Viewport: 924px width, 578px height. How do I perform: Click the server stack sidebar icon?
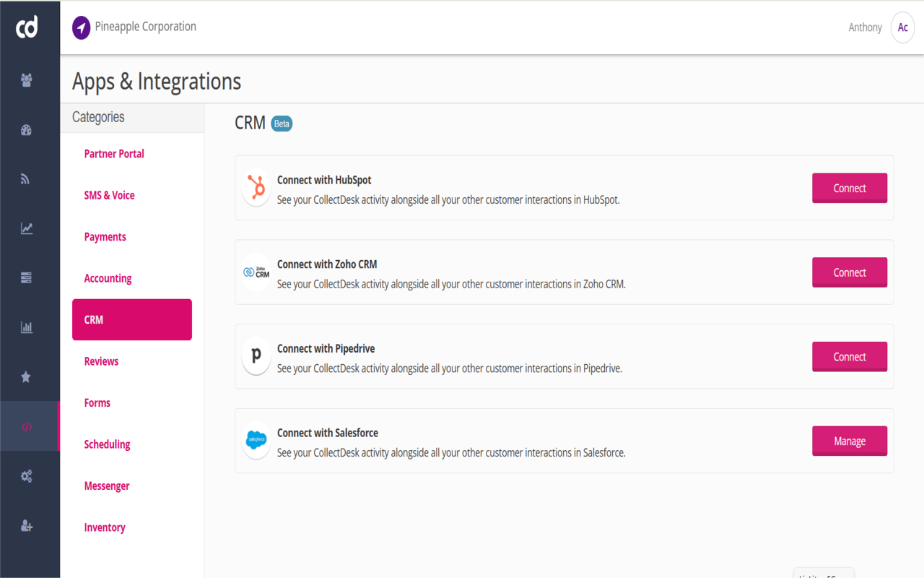(27, 277)
